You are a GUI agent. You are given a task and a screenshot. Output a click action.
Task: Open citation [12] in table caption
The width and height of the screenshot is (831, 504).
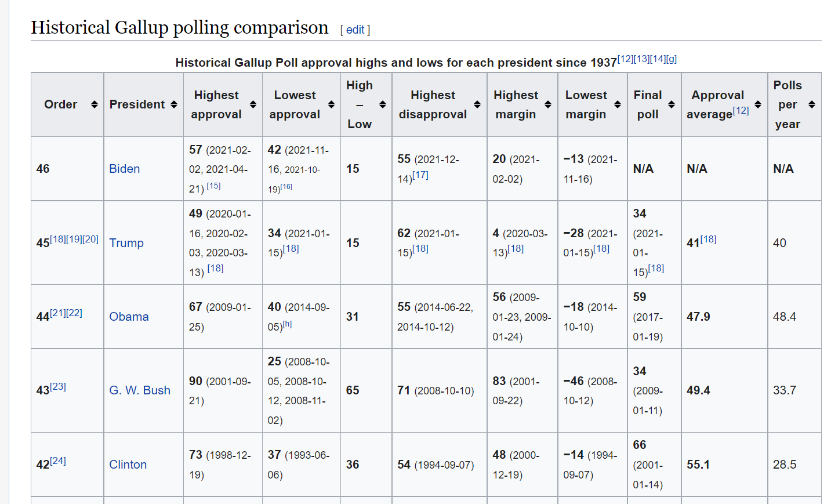tap(625, 59)
